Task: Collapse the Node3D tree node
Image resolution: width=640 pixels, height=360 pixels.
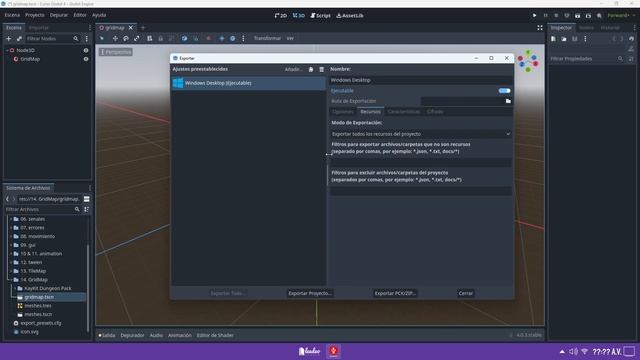Action: (7, 50)
